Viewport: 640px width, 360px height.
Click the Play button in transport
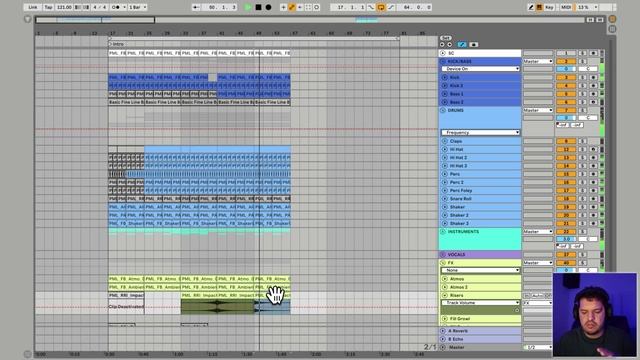[x=248, y=7]
